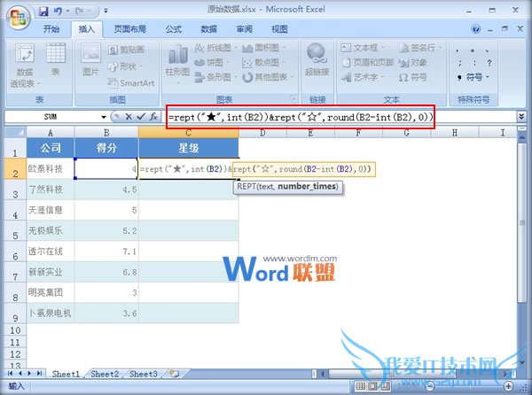Zoom in with the plus button
This screenshot has height=395, width=532.
(508, 386)
